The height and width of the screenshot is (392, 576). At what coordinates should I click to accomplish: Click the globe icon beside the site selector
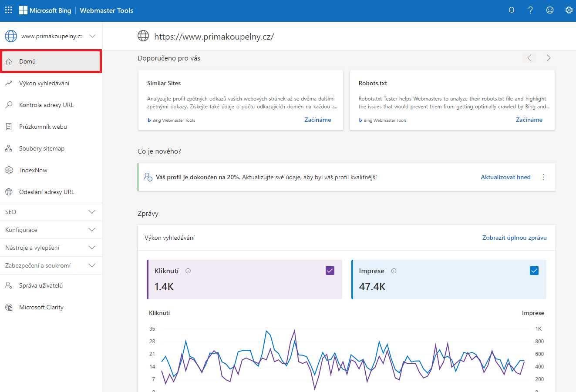tap(11, 36)
